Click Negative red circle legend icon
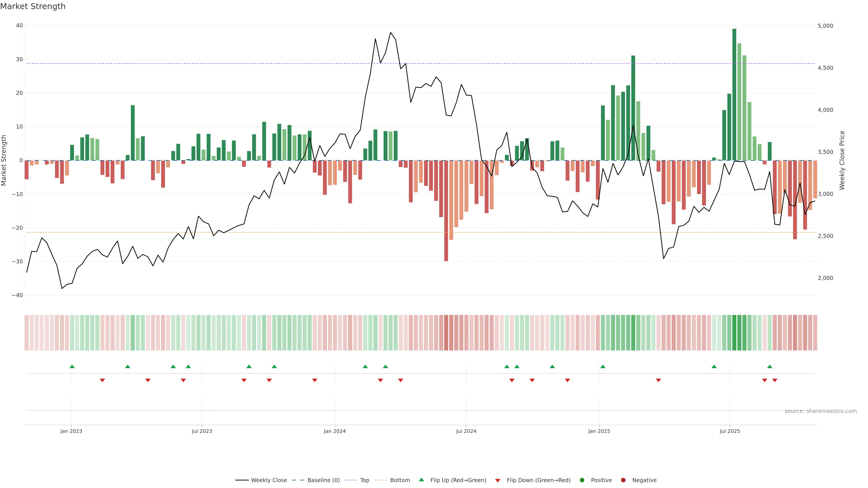Image resolution: width=868 pixels, height=488 pixels. tap(623, 480)
